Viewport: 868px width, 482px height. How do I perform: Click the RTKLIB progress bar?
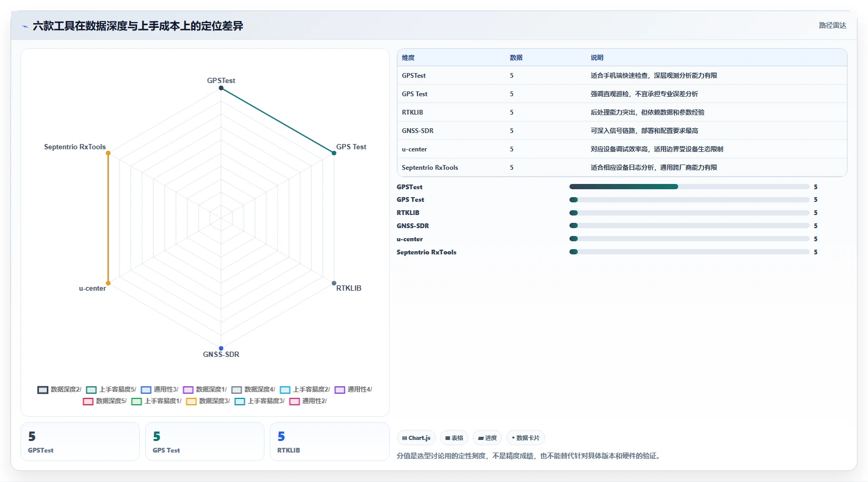point(689,213)
